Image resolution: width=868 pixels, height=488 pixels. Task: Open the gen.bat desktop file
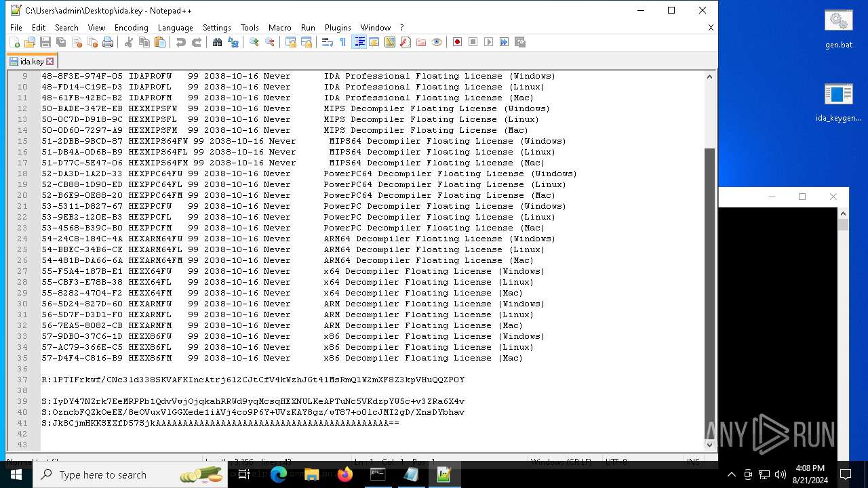[x=839, y=30]
